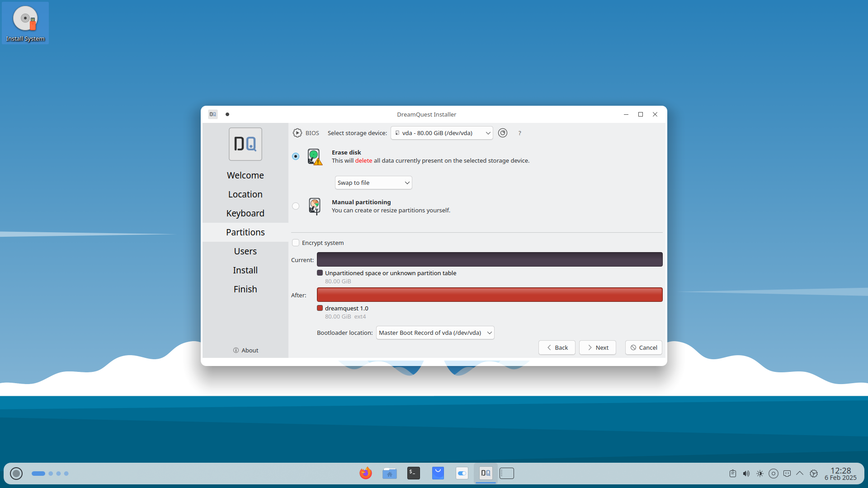868x488 pixels.
Task: Open the Bootloader location dropdown
Action: coord(435,333)
